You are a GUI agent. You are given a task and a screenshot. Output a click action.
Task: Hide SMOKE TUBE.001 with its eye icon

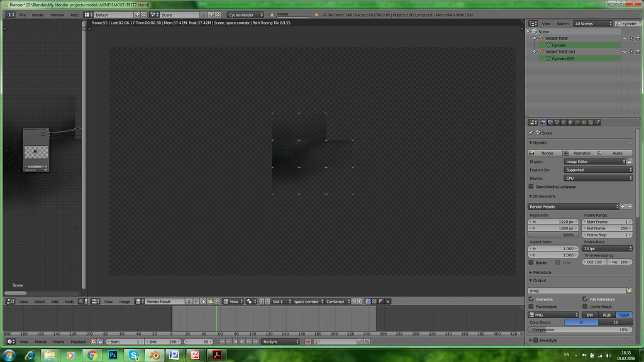point(625,52)
